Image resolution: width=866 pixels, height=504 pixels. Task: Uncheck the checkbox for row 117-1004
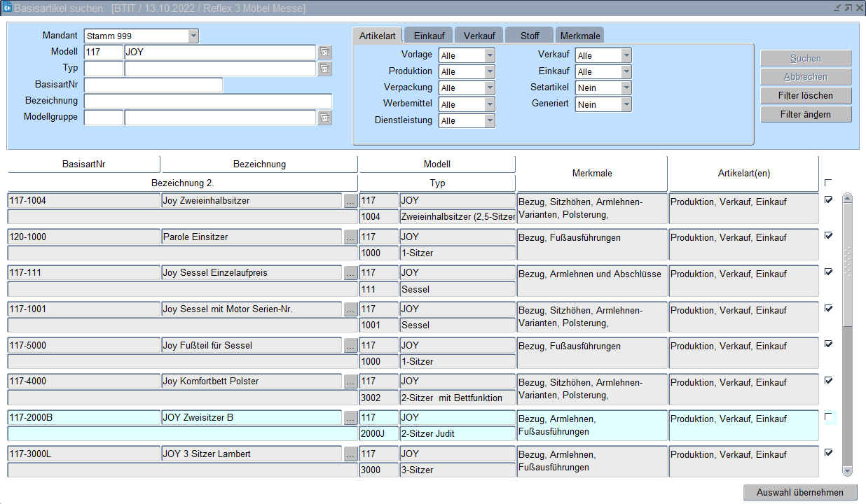point(829,199)
